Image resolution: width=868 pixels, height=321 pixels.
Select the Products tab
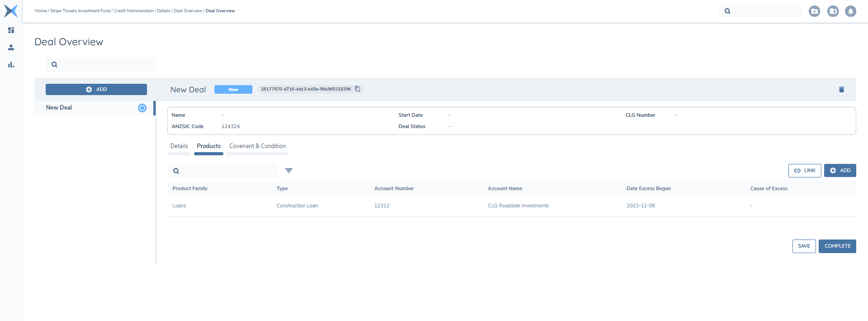point(209,146)
